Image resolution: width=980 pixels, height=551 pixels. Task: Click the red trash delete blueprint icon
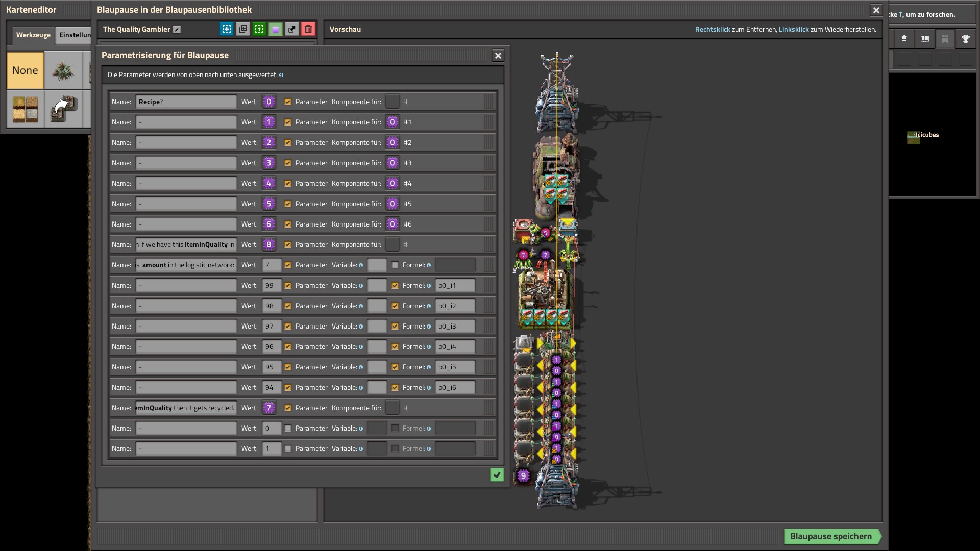(308, 29)
